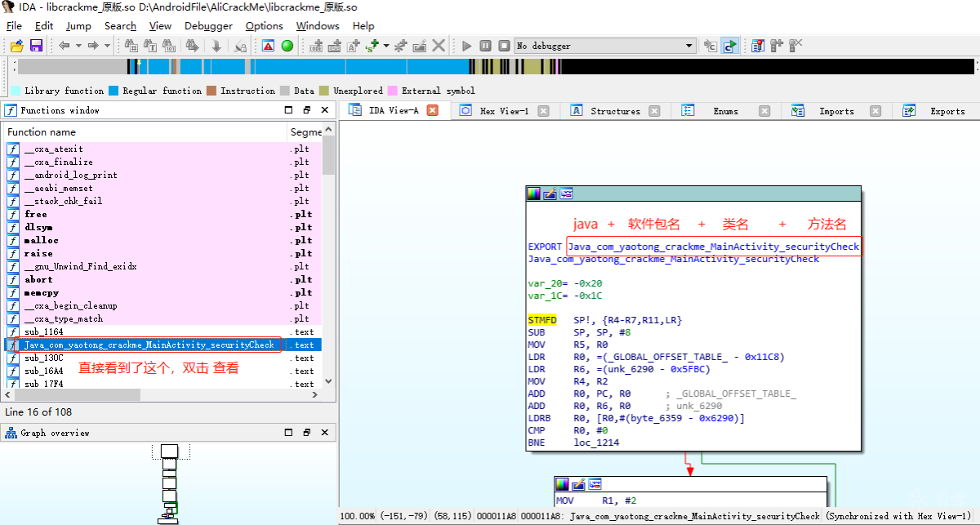
Task: Jump back with the left arrow icon
Action: coord(64,46)
